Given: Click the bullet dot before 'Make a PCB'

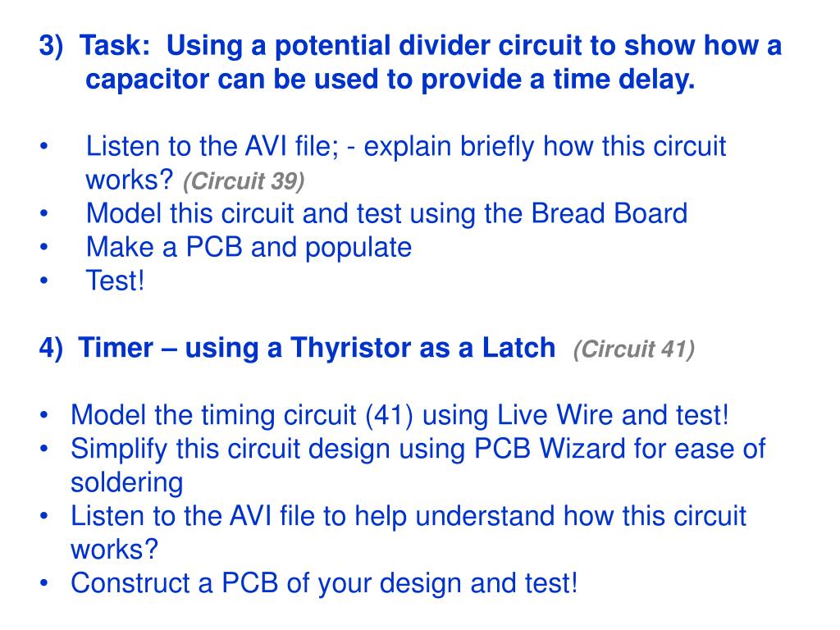Looking at the screenshot, I should point(44,247).
